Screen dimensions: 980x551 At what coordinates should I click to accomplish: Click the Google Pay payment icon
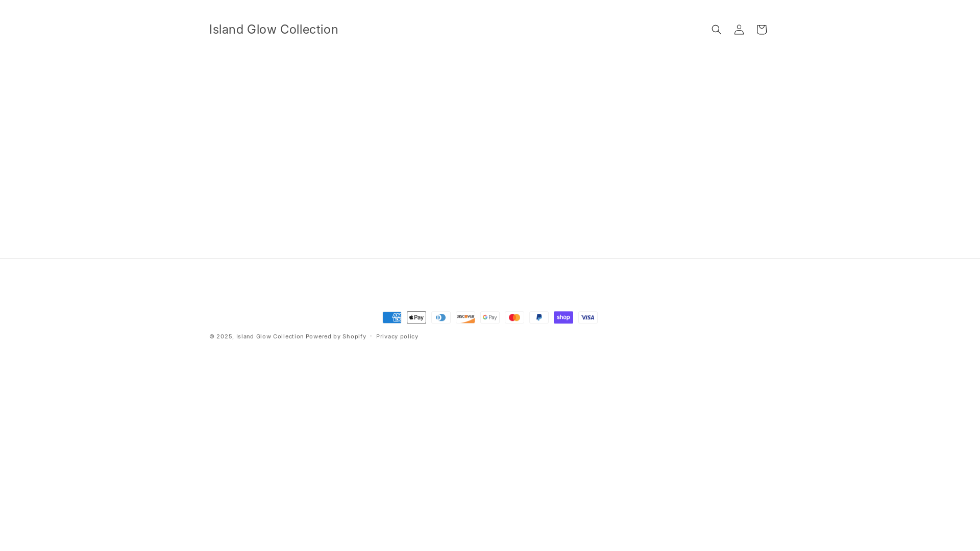coord(490,317)
